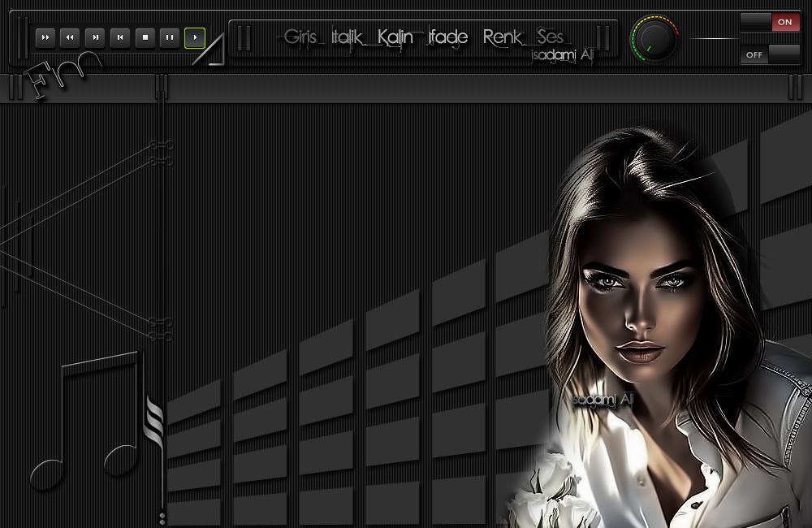Click the fast-forward button
Image resolution: width=812 pixels, height=528 pixels.
(45, 38)
